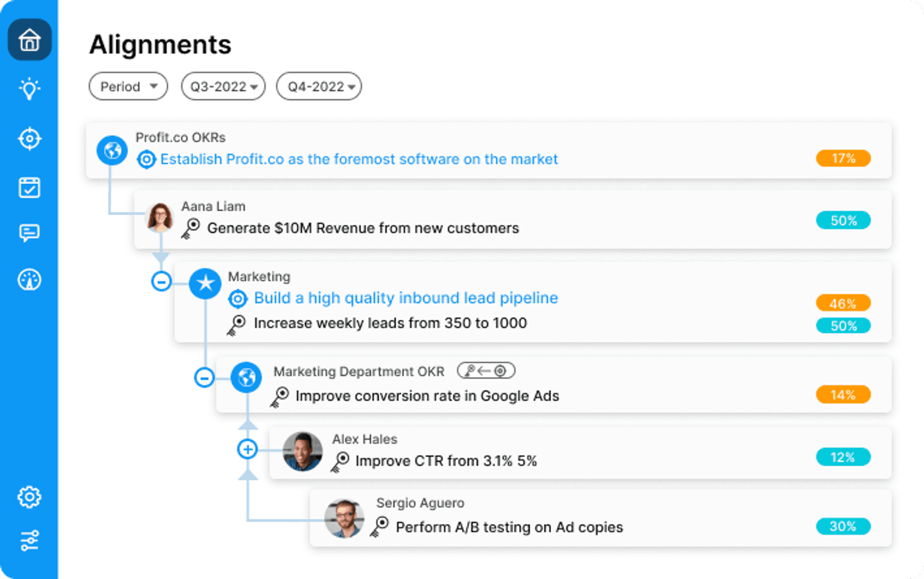924x579 pixels.
Task: Open the chat feedback sidebar icon
Action: click(x=30, y=233)
